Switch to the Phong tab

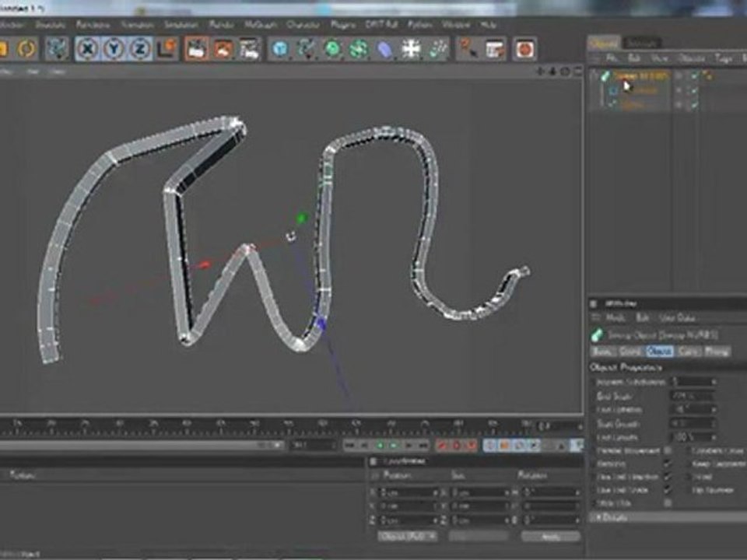click(x=716, y=352)
